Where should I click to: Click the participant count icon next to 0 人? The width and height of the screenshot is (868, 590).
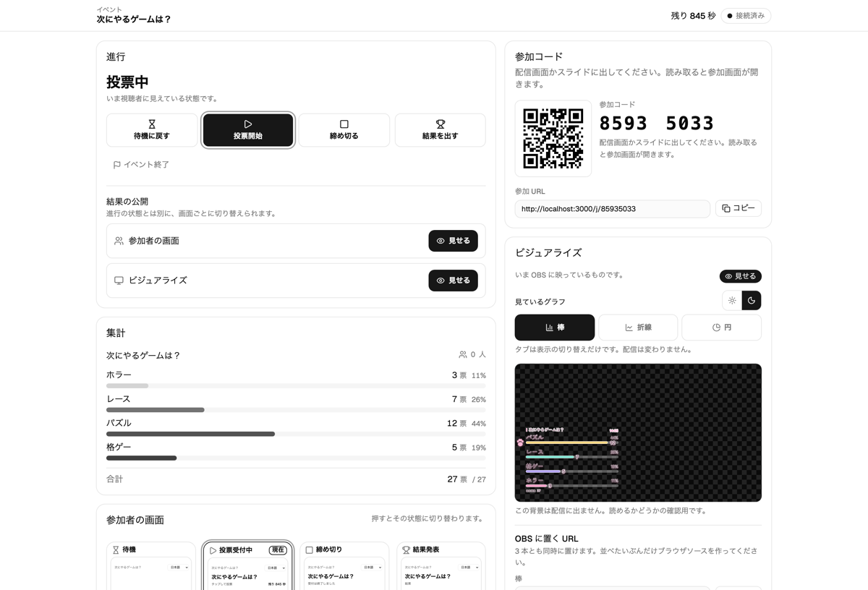coord(463,355)
